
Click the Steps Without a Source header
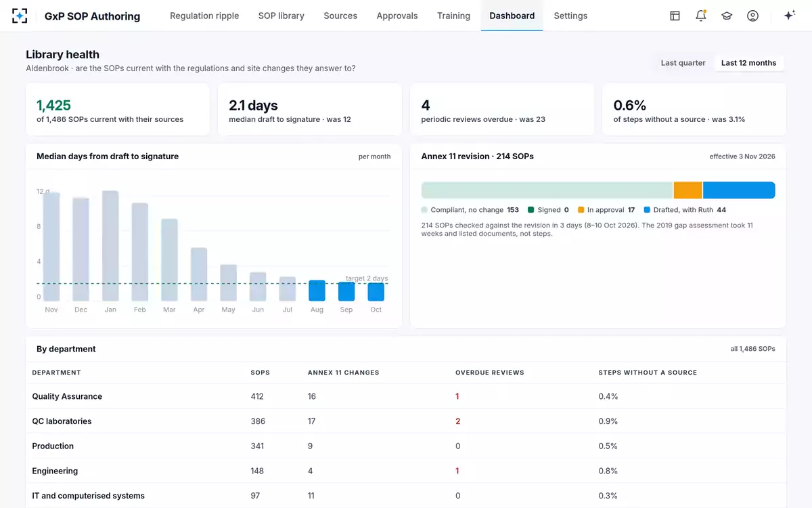[x=648, y=373]
